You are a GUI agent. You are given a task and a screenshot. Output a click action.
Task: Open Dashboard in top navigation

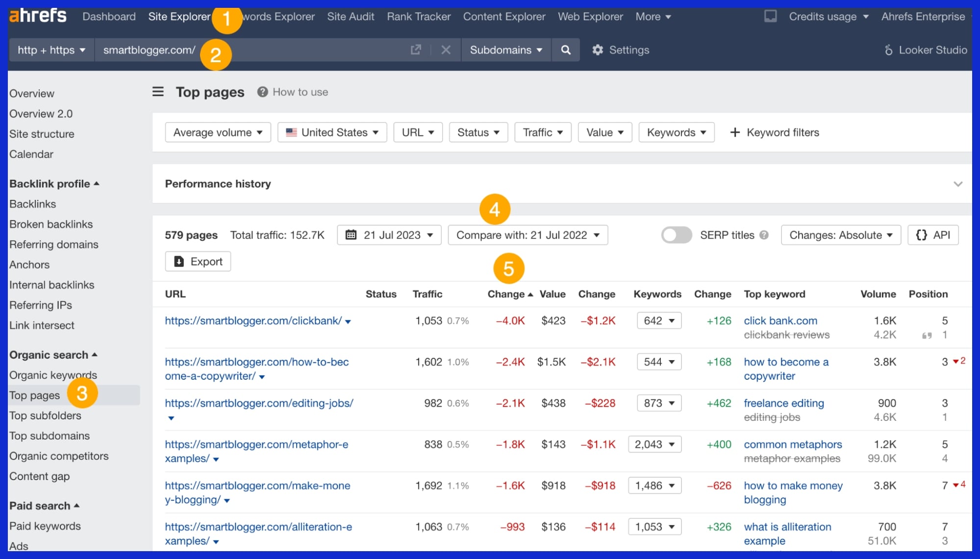coord(109,17)
